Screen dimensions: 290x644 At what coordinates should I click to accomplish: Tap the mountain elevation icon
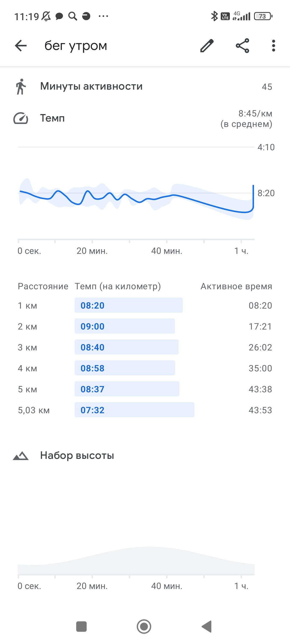[21, 456]
